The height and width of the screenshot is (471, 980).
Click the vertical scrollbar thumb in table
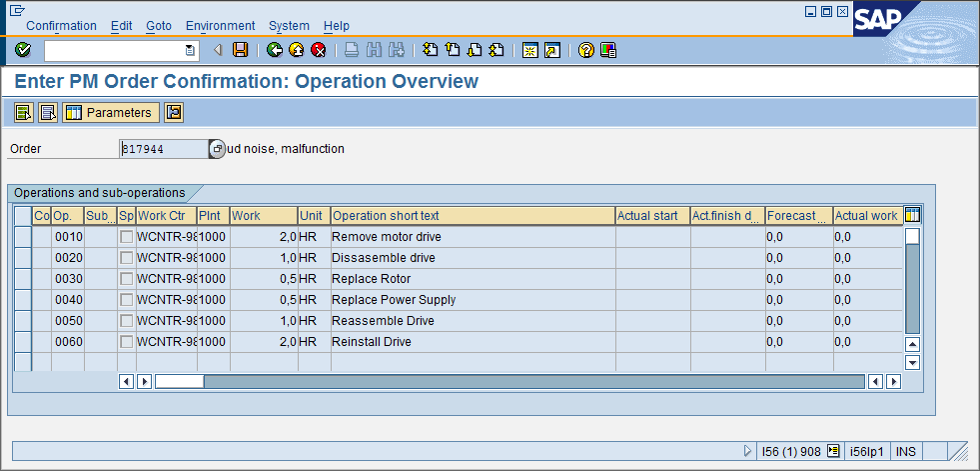coord(912,236)
